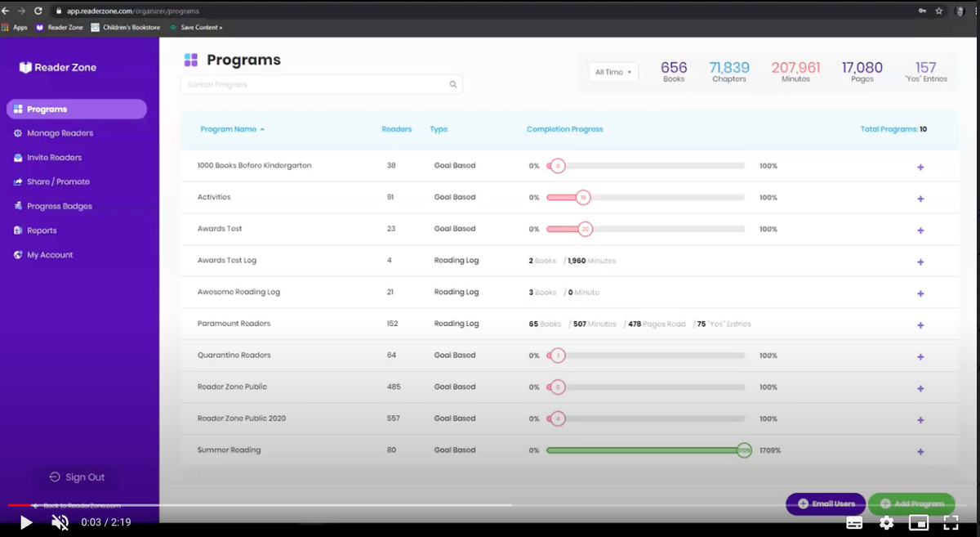Open Invite Readers in sidebar
980x537 pixels.
(x=48, y=158)
